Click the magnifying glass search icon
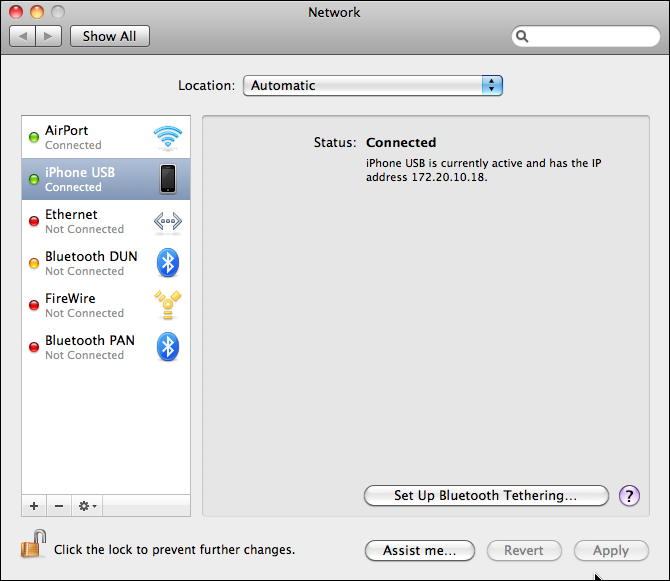The image size is (670, 581). pyautogui.click(x=522, y=36)
